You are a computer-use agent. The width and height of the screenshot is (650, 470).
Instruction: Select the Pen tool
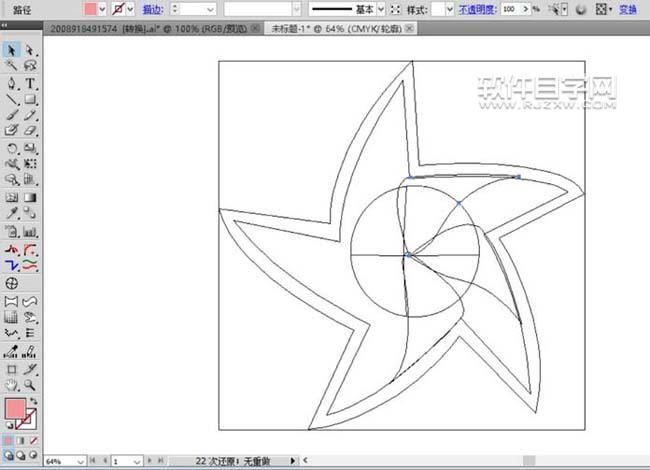11,83
